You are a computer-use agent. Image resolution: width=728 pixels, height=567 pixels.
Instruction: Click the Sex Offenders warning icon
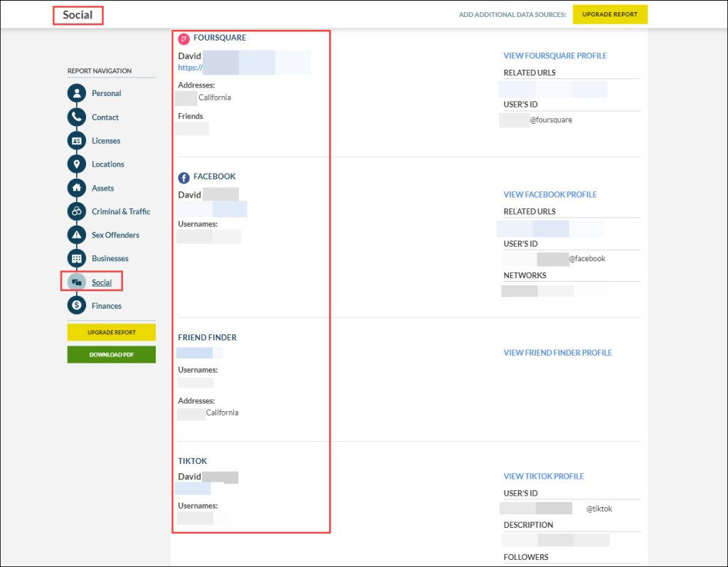coord(77,235)
